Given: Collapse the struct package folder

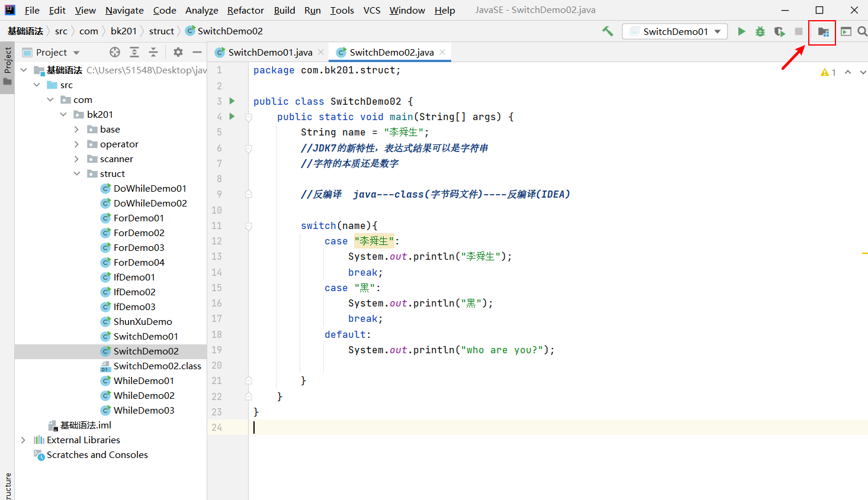Looking at the screenshot, I should pos(76,173).
